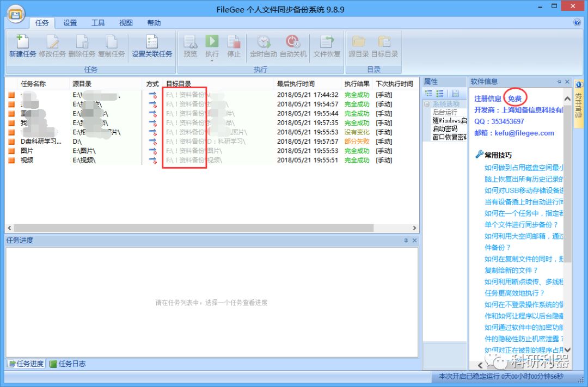
Task: Open the 帮助 ribbon tab
Action: click(154, 23)
